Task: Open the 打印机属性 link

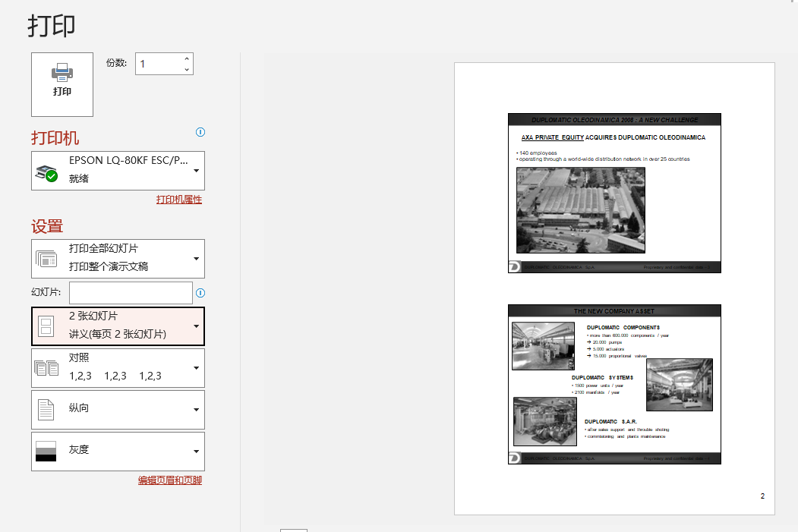Action: click(179, 200)
